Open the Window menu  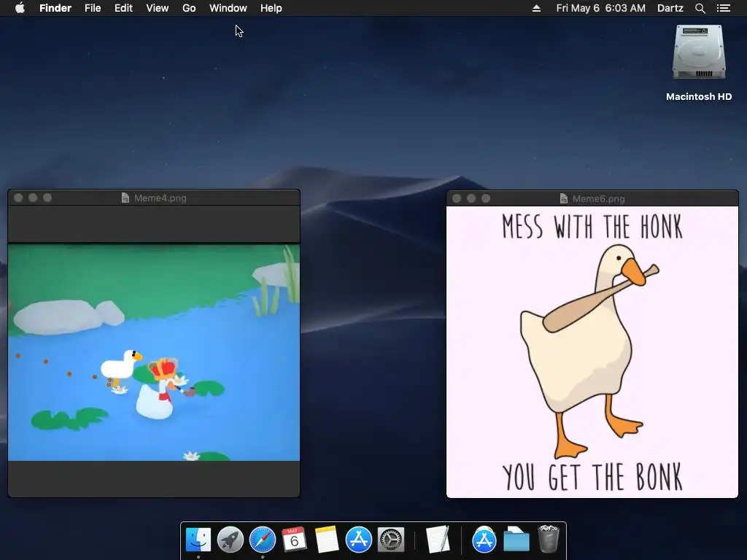click(x=228, y=8)
